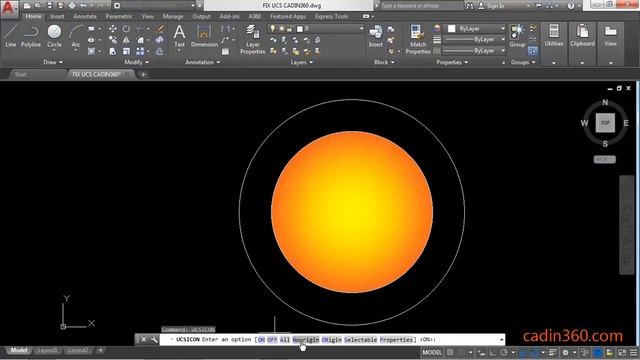Click the Hatch tool icon
Viewport: 640px width, 360px height.
91,51
